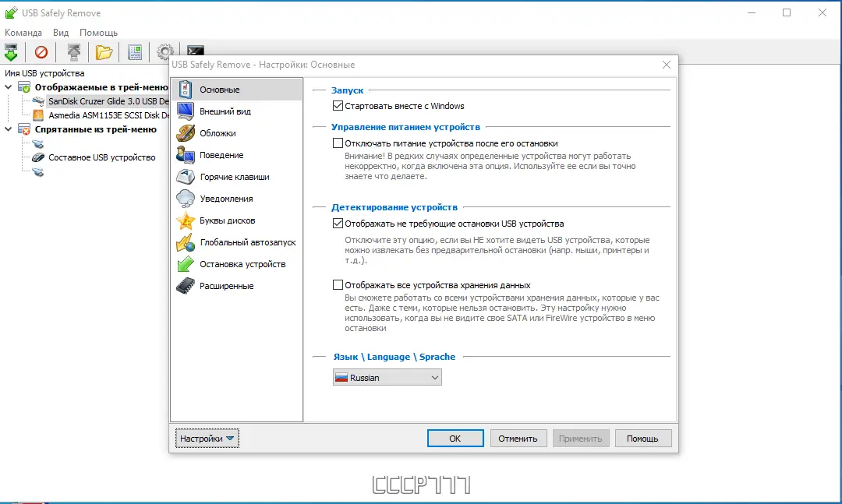Viewport: 842px width, 504px height.
Task: Click the Внешний вид monitor icon
Action: click(x=186, y=111)
